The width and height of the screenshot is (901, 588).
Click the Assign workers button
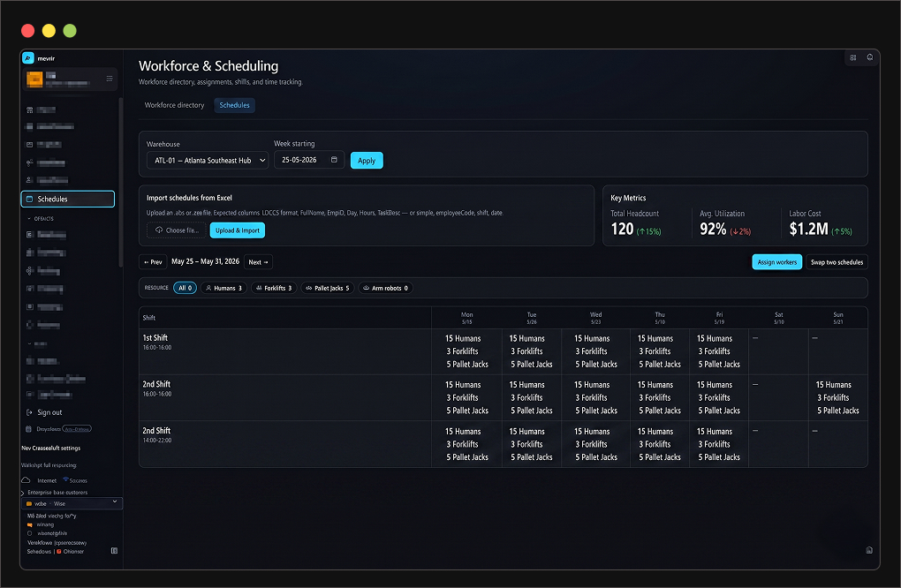pos(776,262)
